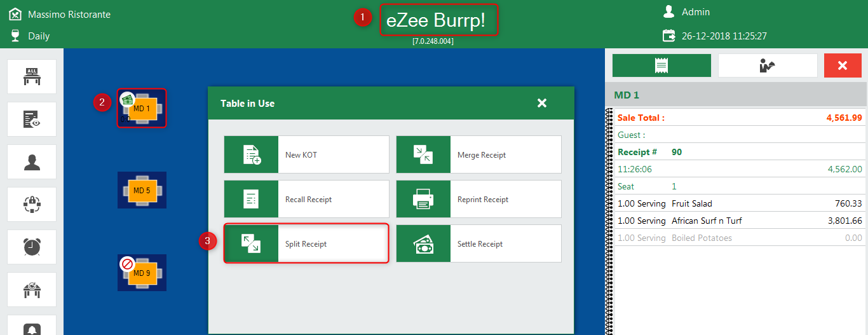The width and height of the screenshot is (868, 335).
Task: Click the Merge Receipt button
Action: coord(478,154)
